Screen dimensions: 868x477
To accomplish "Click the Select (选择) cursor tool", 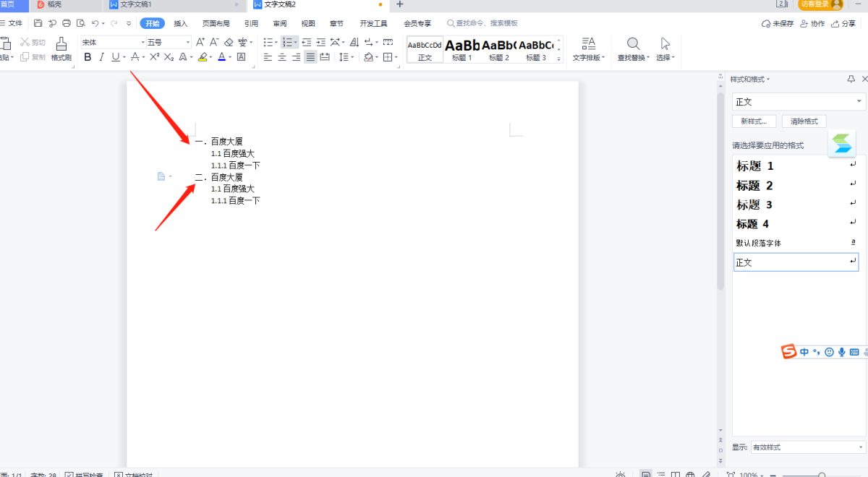I will [x=665, y=48].
